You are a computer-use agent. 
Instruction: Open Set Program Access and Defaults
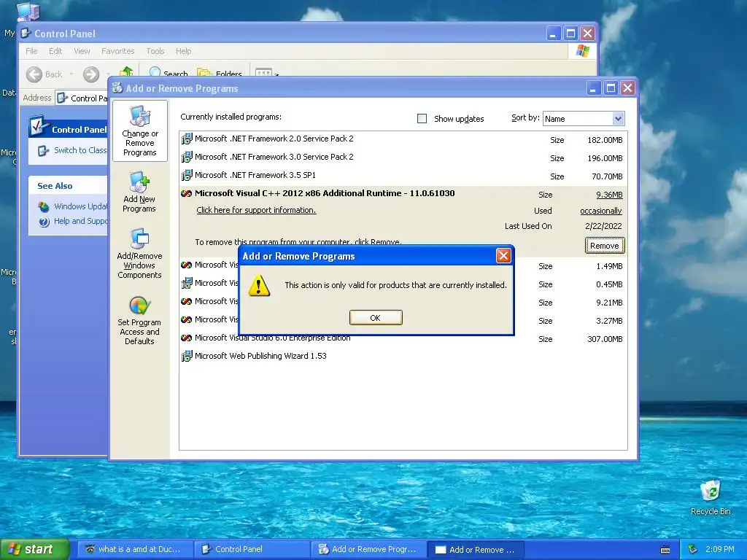(139, 321)
